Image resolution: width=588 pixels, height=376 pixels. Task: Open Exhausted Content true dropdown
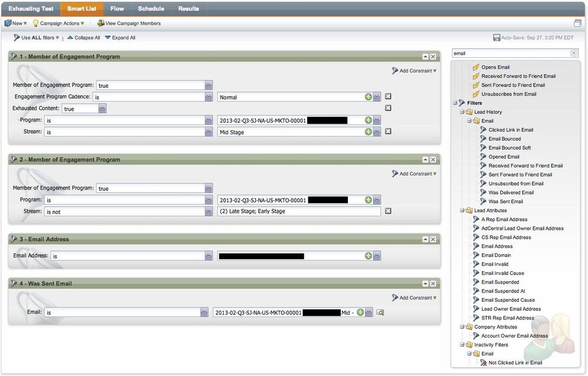tap(102, 108)
